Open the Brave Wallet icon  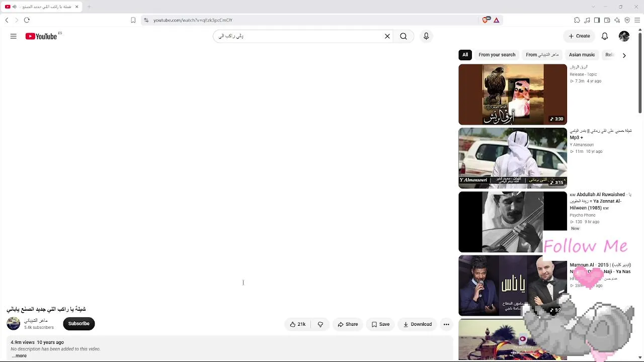coord(607,20)
